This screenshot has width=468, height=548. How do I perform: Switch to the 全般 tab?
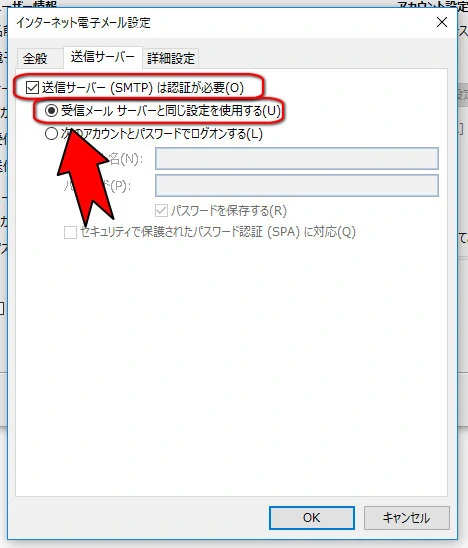point(35,58)
